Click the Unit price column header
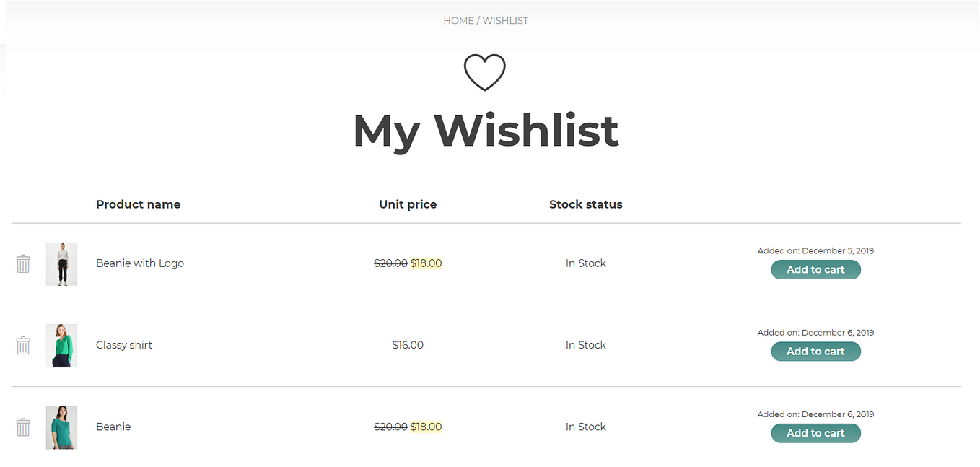The height and width of the screenshot is (467, 980). point(408,204)
